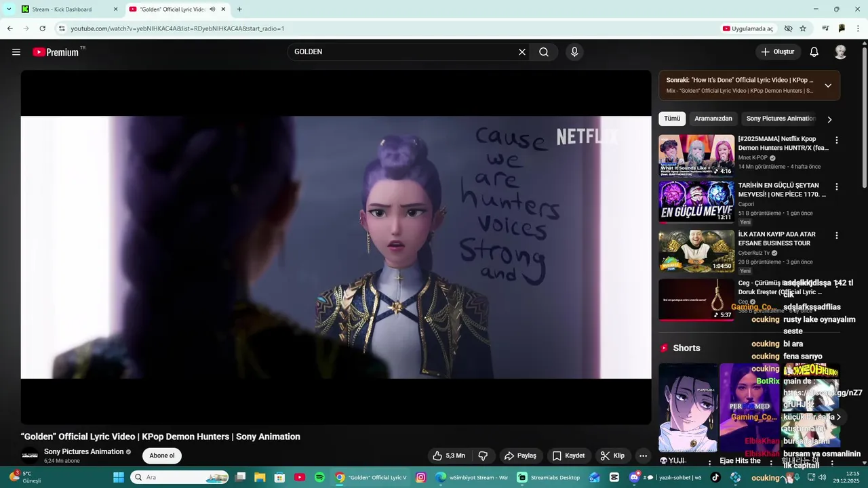Select the Tümü filter chip

coord(672,119)
